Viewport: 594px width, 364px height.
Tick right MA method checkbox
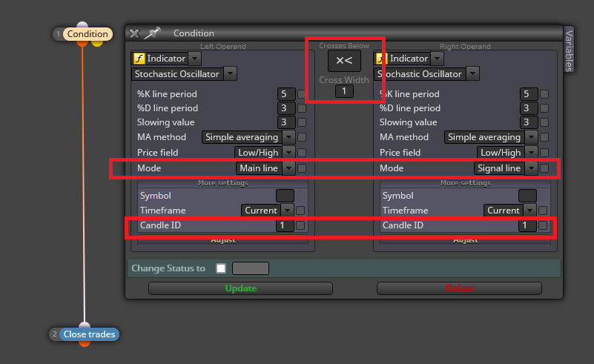point(544,137)
